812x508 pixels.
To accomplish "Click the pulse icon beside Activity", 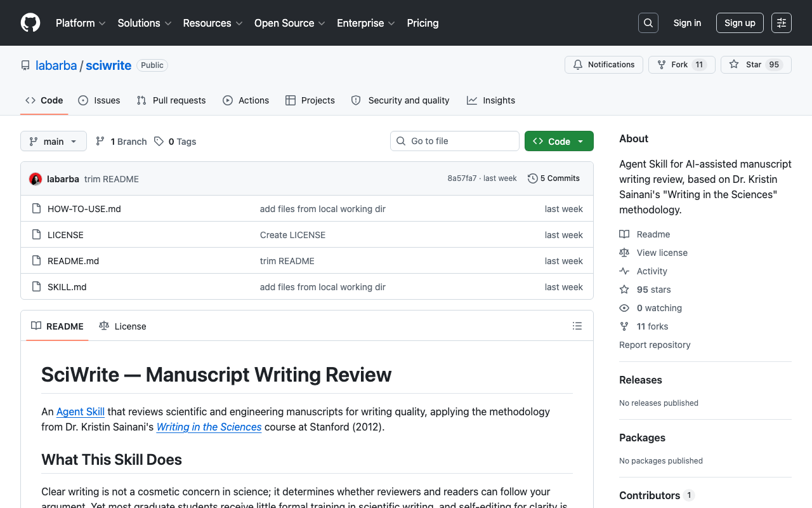I will coord(624,271).
